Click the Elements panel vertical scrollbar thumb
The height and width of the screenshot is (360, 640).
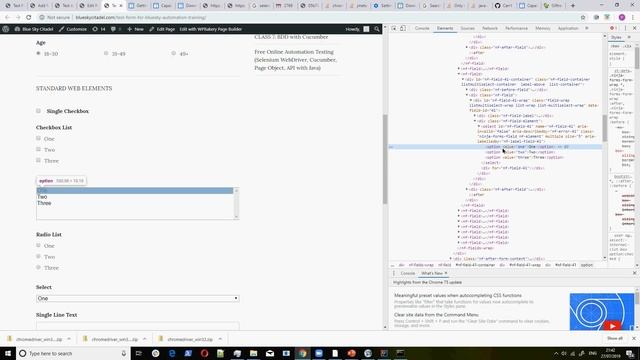[604, 128]
